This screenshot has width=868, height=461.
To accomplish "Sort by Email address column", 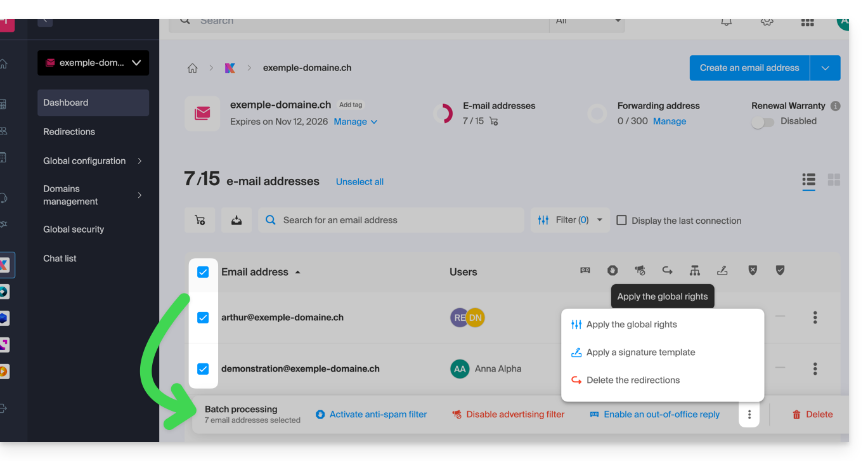I will pos(261,272).
